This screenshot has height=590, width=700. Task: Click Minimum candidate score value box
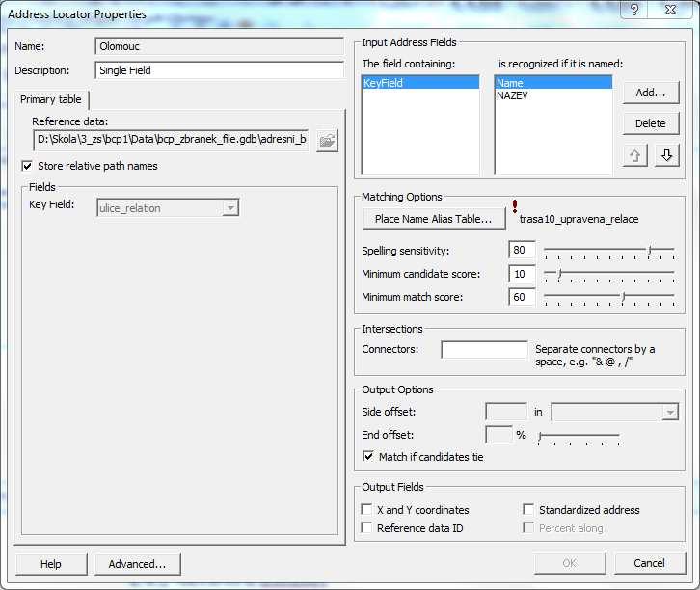[522, 274]
